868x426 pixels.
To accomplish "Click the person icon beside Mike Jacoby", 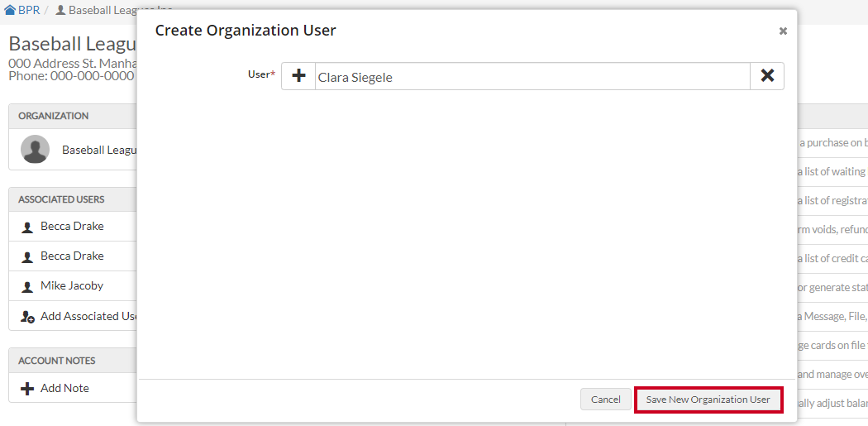I will [x=27, y=287].
